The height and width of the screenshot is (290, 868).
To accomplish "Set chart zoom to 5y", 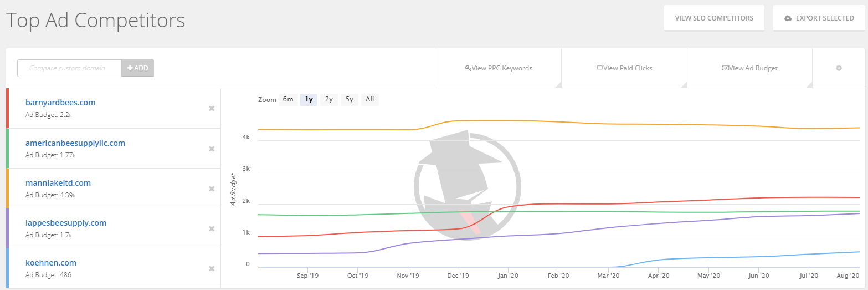I will (x=349, y=100).
